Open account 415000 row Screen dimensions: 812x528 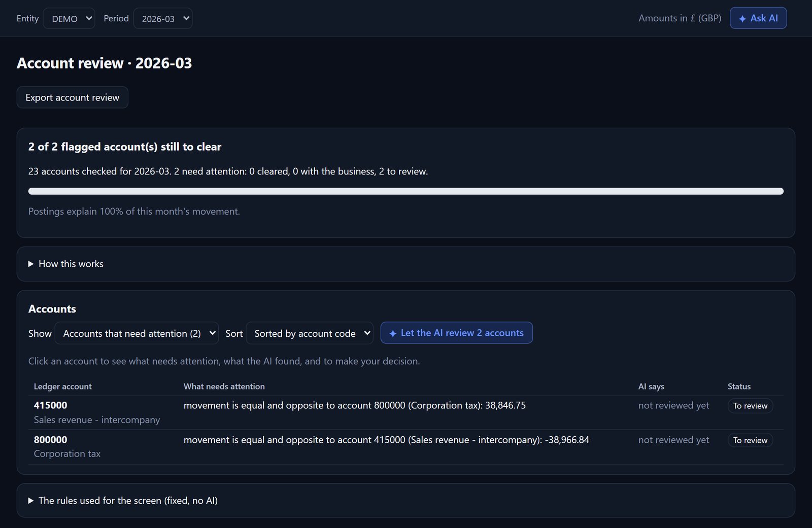click(406, 412)
